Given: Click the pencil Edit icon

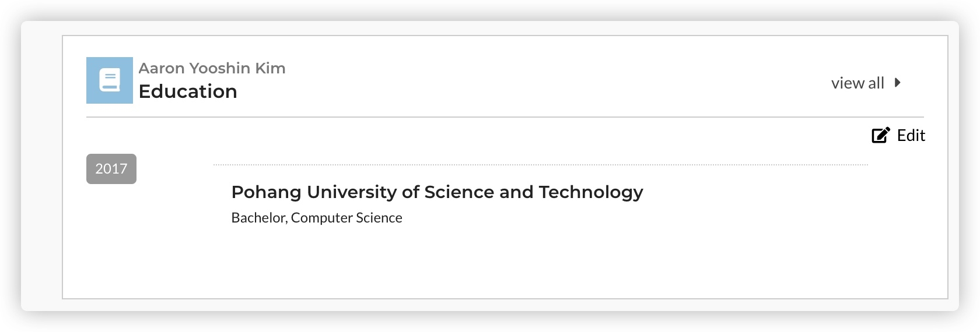Looking at the screenshot, I should click(x=880, y=135).
